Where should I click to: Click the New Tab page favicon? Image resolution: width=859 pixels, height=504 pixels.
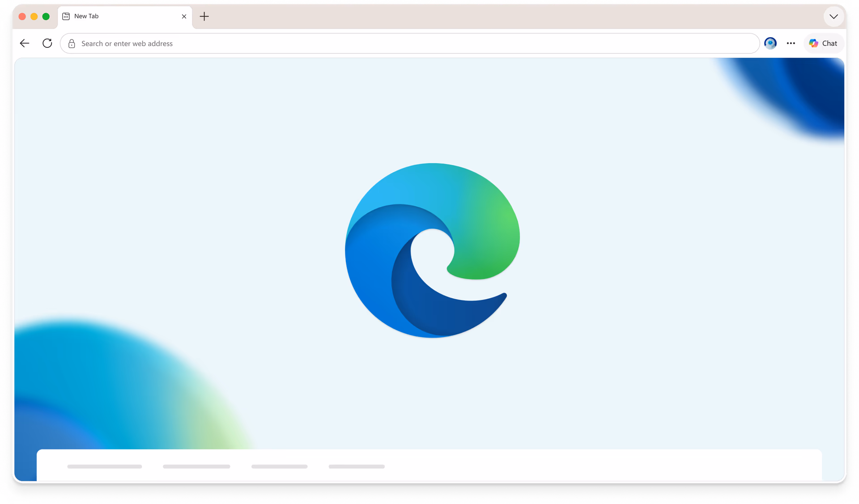[66, 16]
